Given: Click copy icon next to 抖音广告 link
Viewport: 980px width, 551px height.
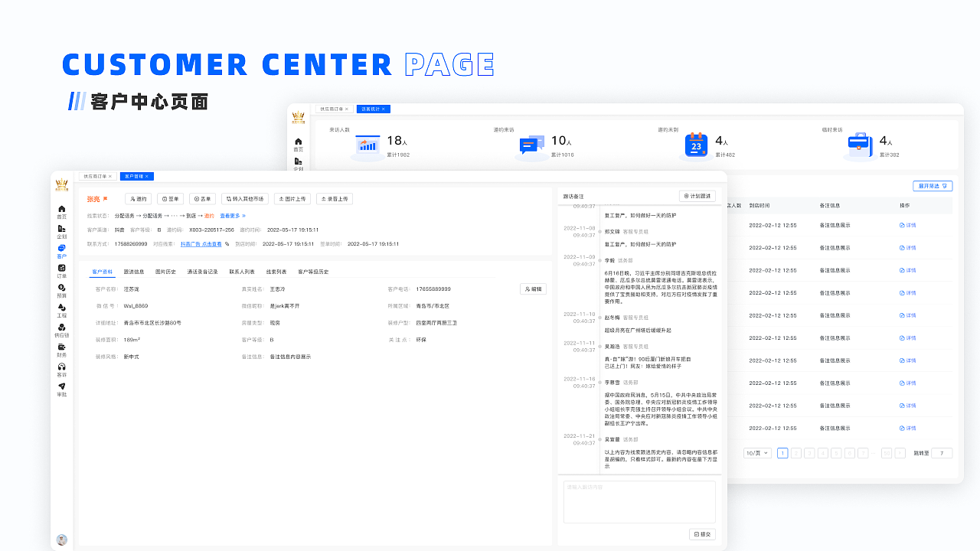Looking at the screenshot, I should (x=227, y=244).
